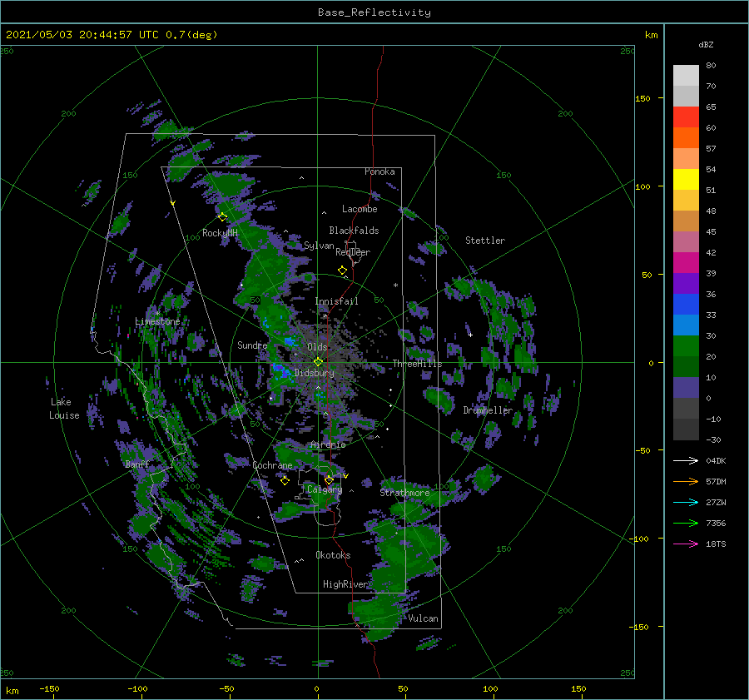Image resolution: width=749 pixels, height=700 pixels.
Task: Click the Sylvan label
Action: [319, 246]
